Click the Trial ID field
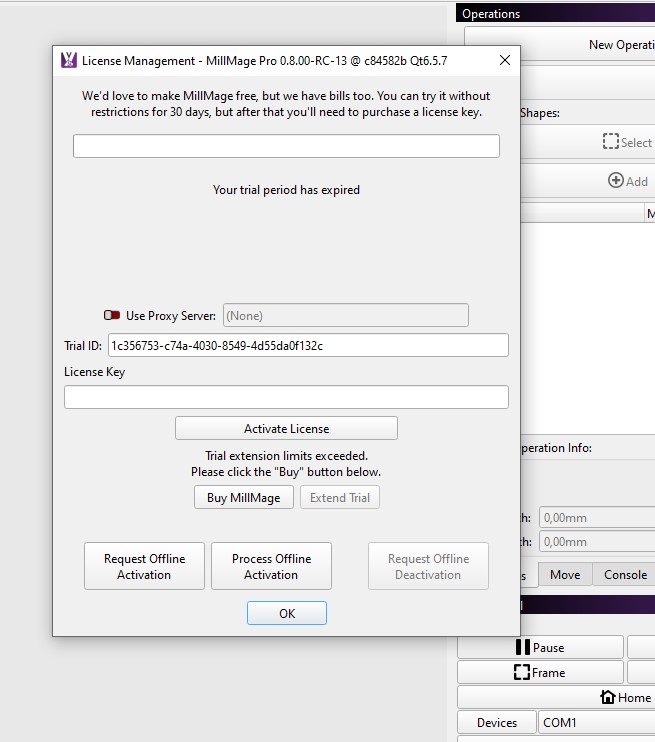The height and width of the screenshot is (742, 655). [309, 345]
